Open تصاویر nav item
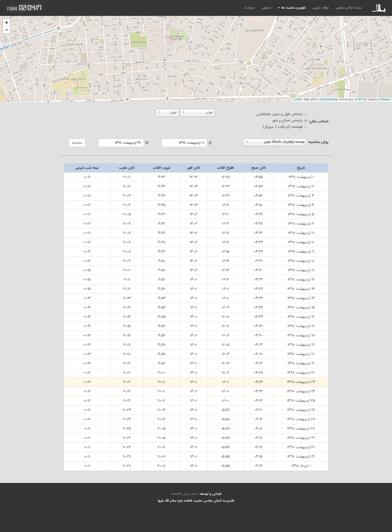392x532 pixels. (x=266, y=8)
